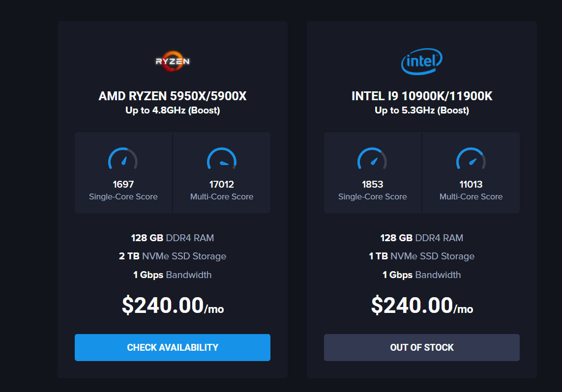Select the AMD Ryzen 5950X/5900X heading
The height and width of the screenshot is (392, 562).
[173, 96]
